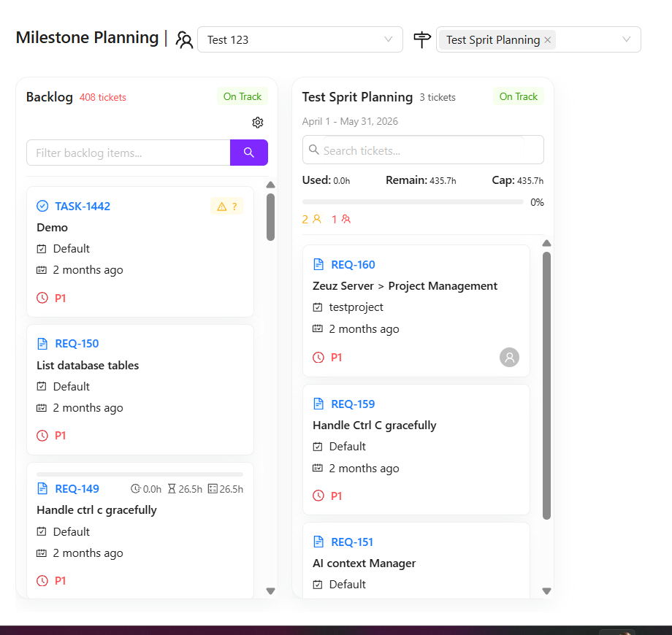This screenshot has height=635, width=672.
Task: Click the warning icon on TASK-1442
Action: 222,207
